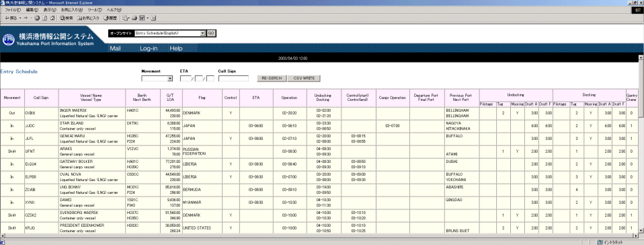Click the Discuss toolbar icon
Screen dimensions: 644x245
point(154,18)
